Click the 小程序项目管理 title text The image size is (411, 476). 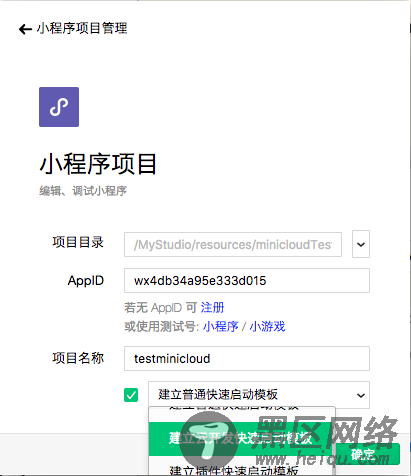click(x=82, y=28)
